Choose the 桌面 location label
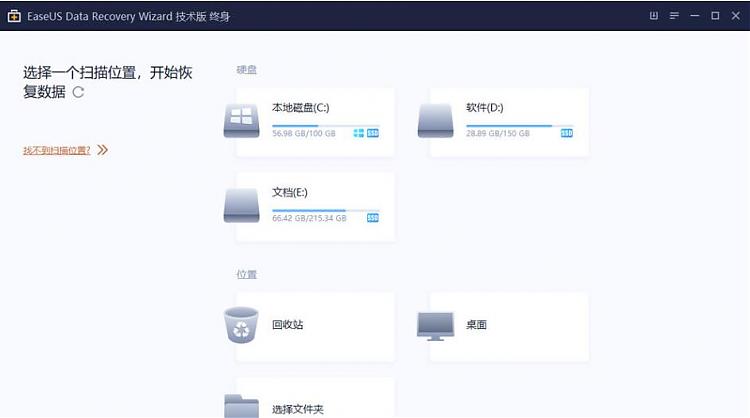750x418 pixels. 476,324
